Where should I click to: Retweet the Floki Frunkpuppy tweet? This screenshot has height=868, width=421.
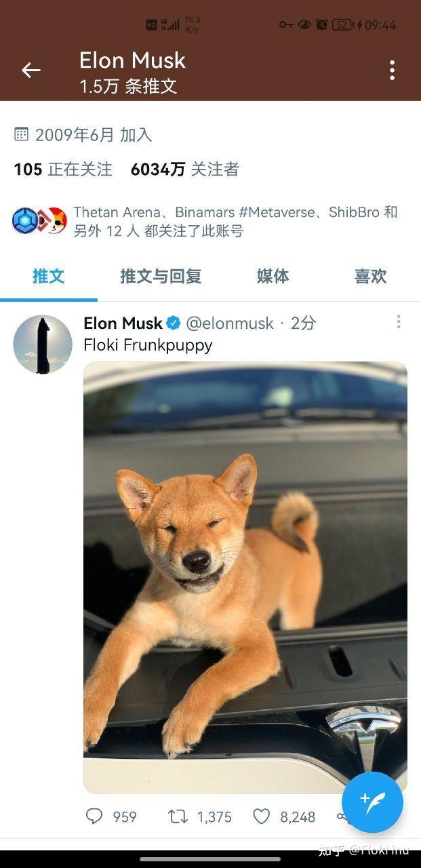pyautogui.click(x=178, y=816)
